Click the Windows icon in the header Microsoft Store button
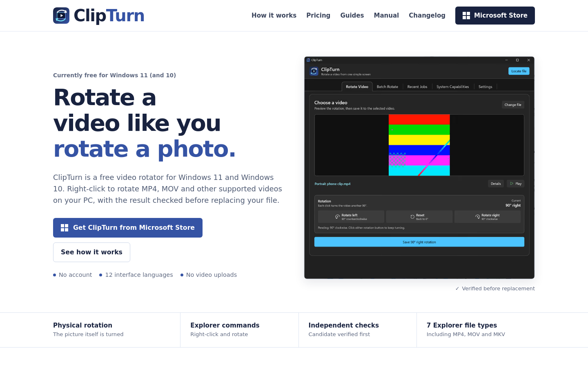This screenshot has height=368, width=588. point(466,16)
